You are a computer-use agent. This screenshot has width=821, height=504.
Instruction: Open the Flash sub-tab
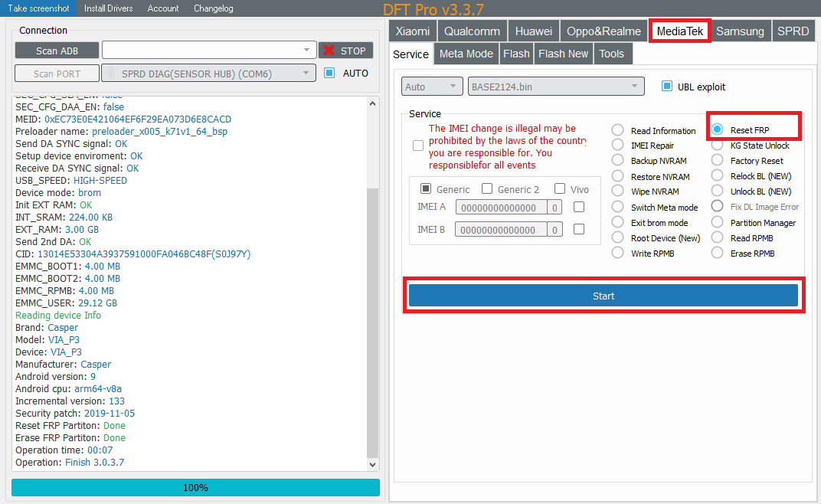point(516,54)
